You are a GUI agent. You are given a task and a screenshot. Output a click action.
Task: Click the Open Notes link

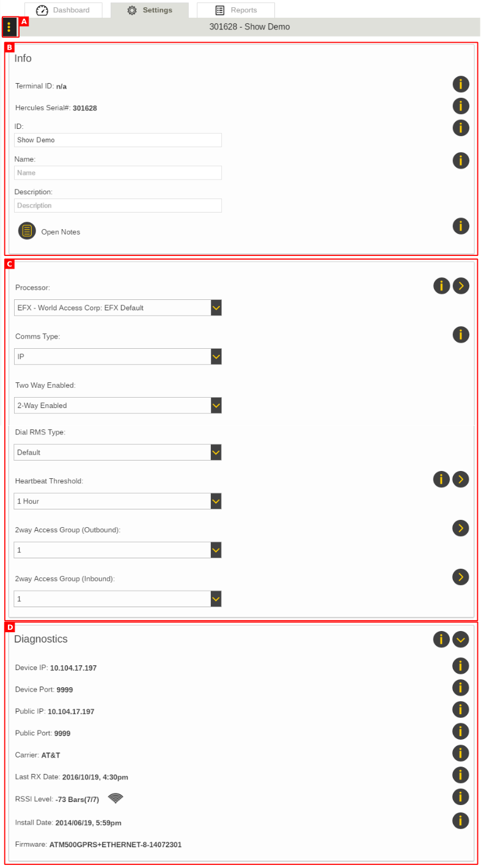[61, 232]
